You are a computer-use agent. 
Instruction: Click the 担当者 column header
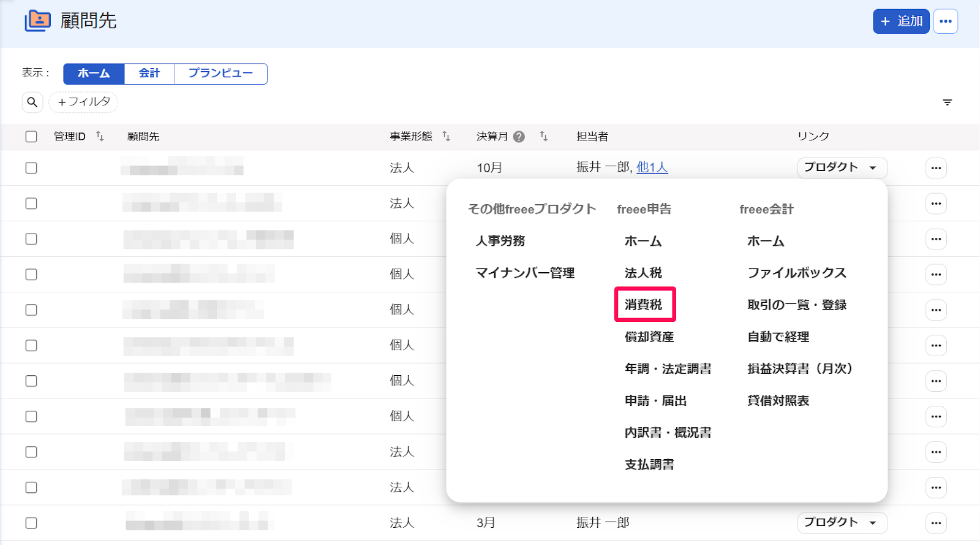coord(592,136)
